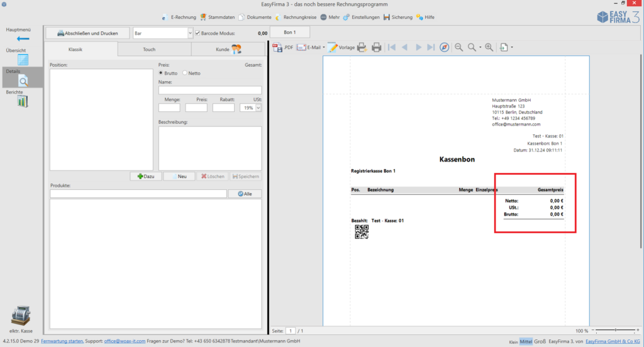The image size is (644, 347).
Task: Export the receipt as PDF
Action: click(282, 48)
